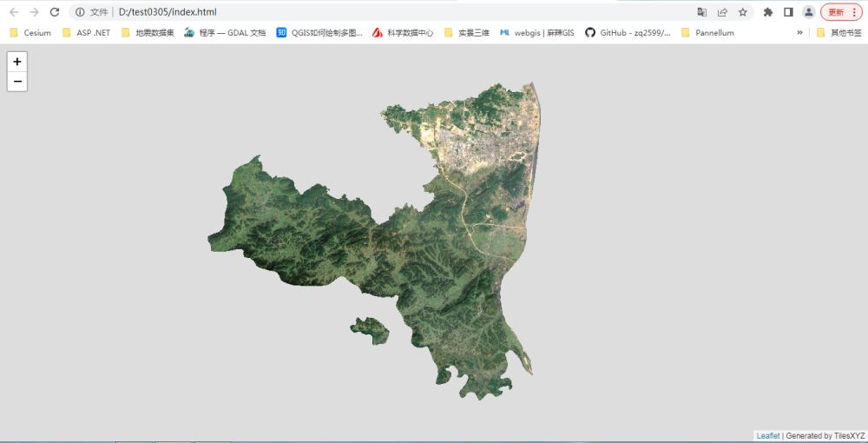Go back to previous page

point(14,12)
